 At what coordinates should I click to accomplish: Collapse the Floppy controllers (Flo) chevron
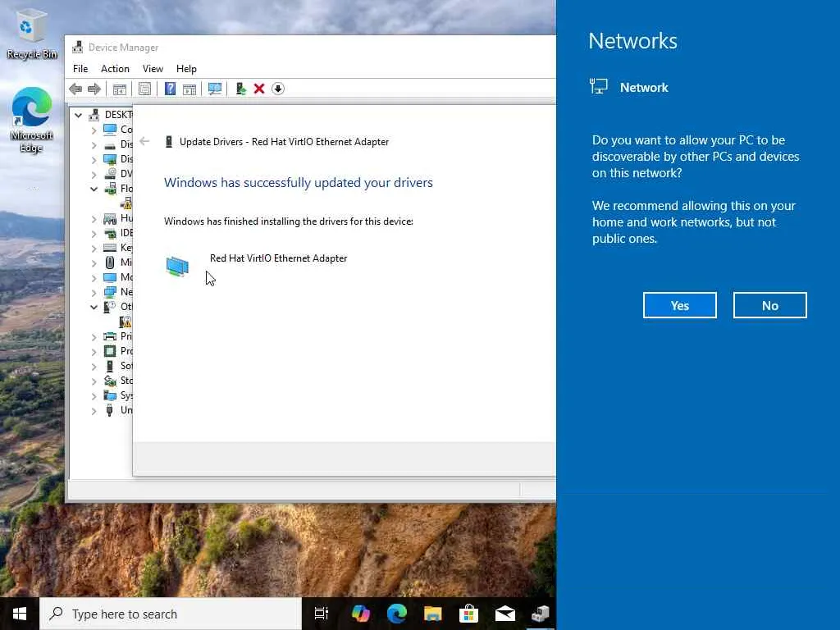point(94,189)
